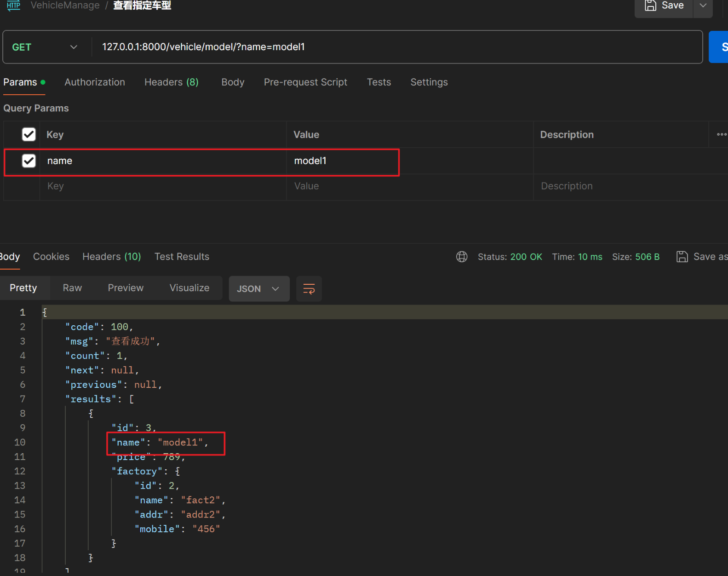This screenshot has height=576, width=728.
Task: Click the Query Params heading
Action: (x=36, y=108)
